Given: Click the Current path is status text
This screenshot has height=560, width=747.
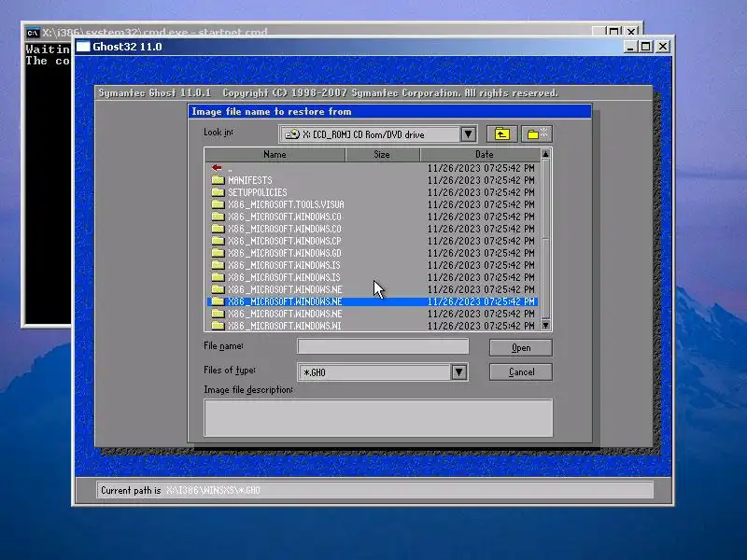Looking at the screenshot, I should (131, 490).
